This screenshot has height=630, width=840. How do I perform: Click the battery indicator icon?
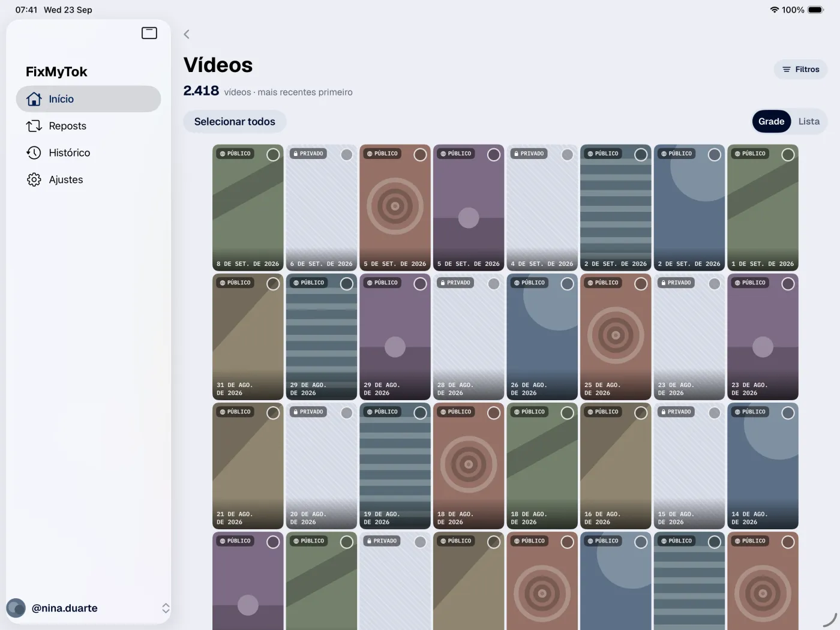coord(815,10)
